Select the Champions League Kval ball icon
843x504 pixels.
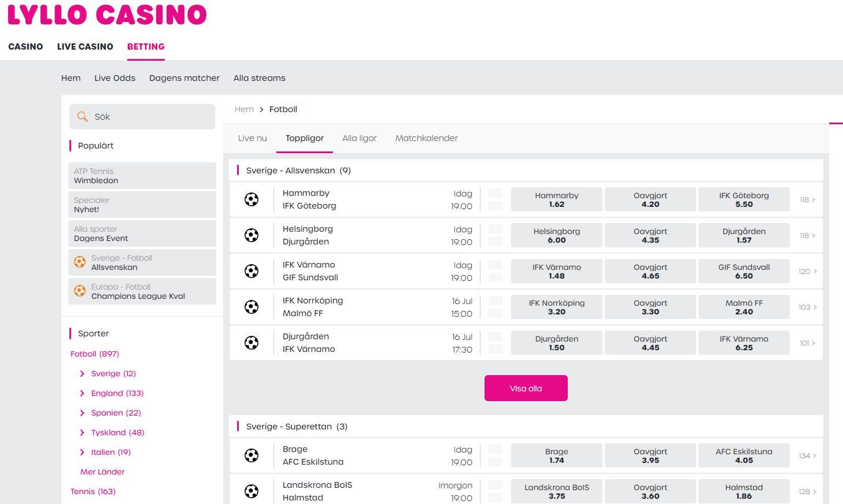[80, 291]
